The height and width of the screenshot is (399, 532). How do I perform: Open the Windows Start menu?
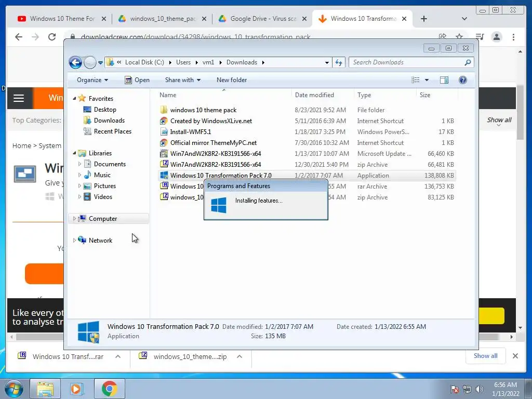[x=14, y=389]
